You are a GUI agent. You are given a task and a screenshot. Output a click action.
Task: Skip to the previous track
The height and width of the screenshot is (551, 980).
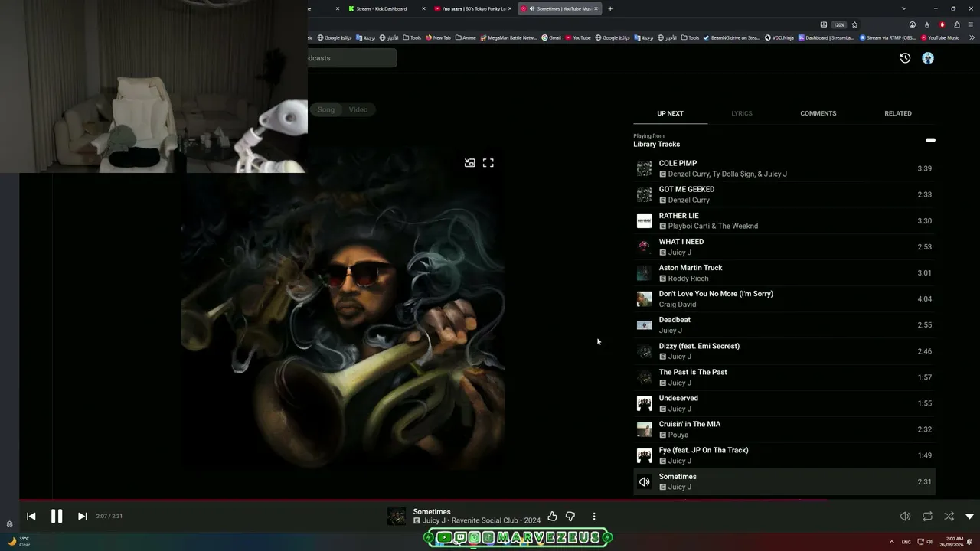[31, 516]
